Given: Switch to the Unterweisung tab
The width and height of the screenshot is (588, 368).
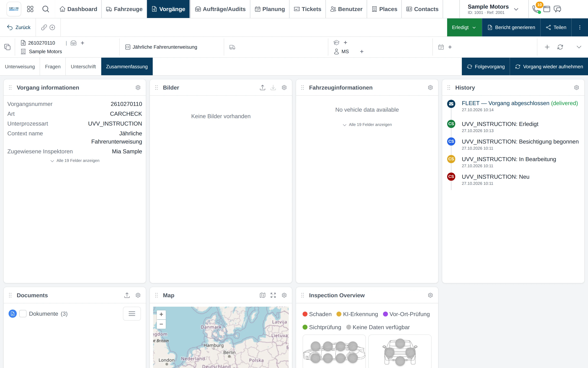Looking at the screenshot, I should [x=20, y=66].
